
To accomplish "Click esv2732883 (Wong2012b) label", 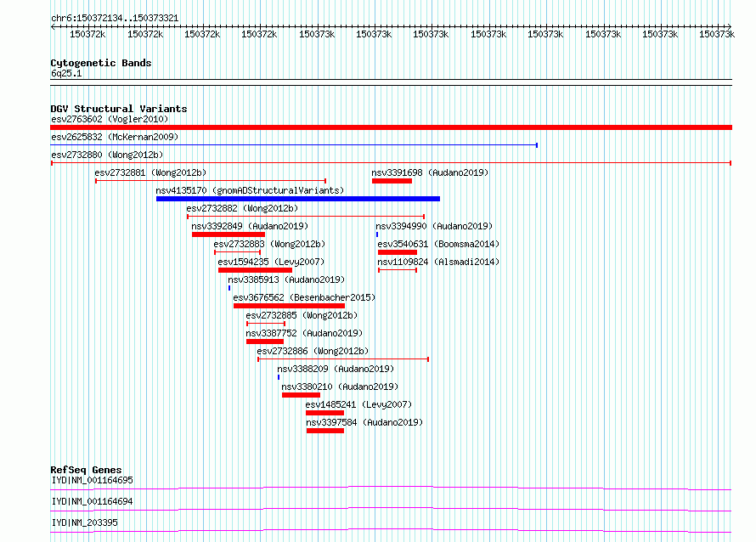I will pyautogui.click(x=269, y=244).
